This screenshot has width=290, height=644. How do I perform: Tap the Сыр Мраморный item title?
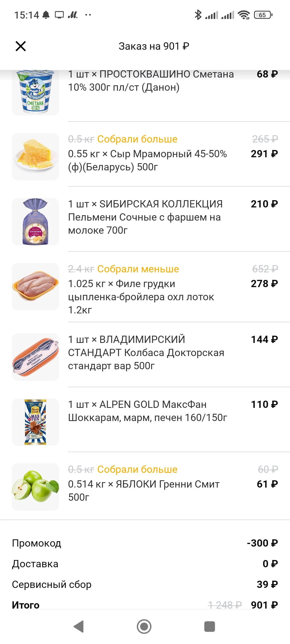(x=147, y=160)
